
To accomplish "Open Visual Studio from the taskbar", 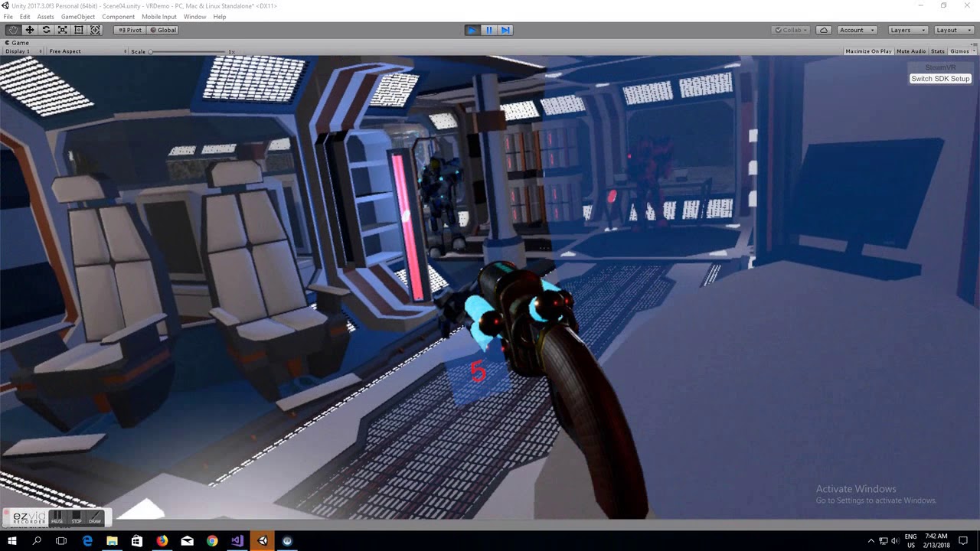I will [237, 541].
